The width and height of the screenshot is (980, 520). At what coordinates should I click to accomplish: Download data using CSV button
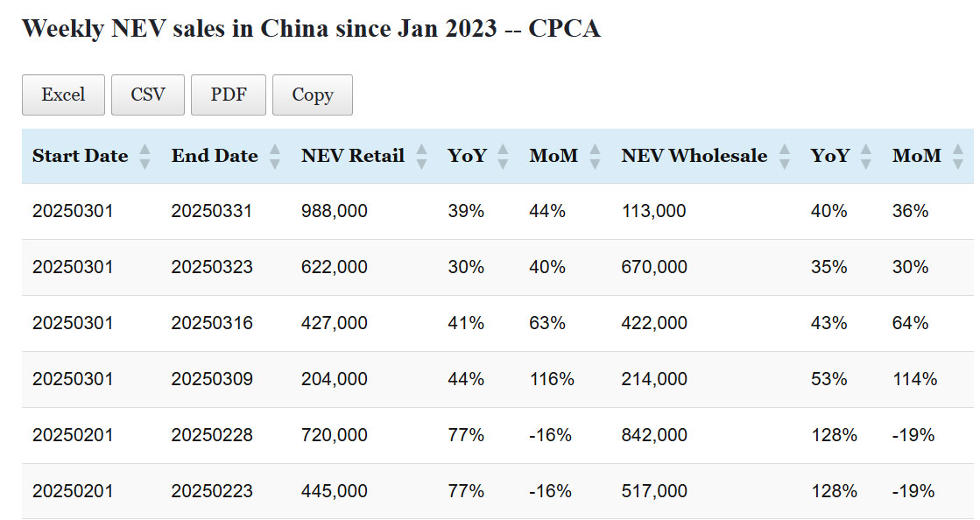coord(148,95)
